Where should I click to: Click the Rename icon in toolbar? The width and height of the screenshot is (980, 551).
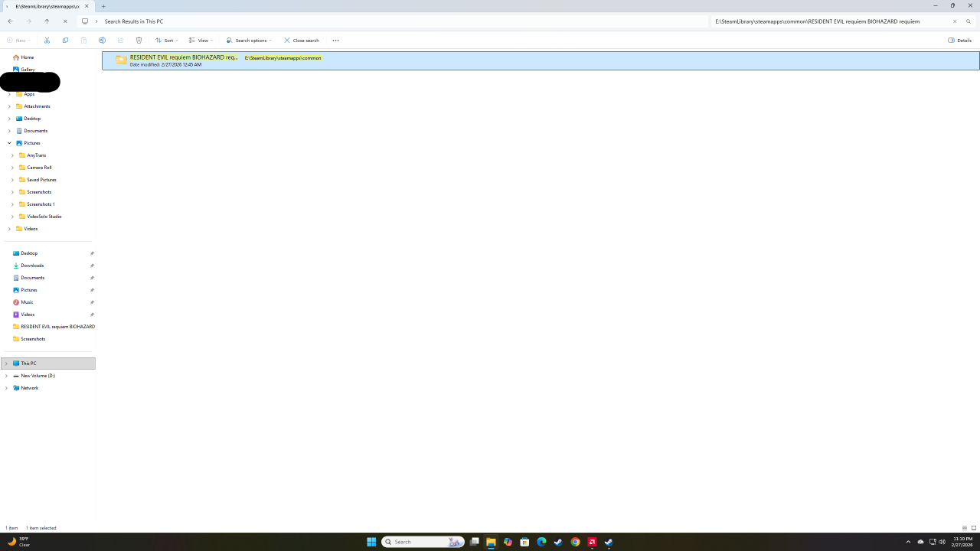pos(102,41)
